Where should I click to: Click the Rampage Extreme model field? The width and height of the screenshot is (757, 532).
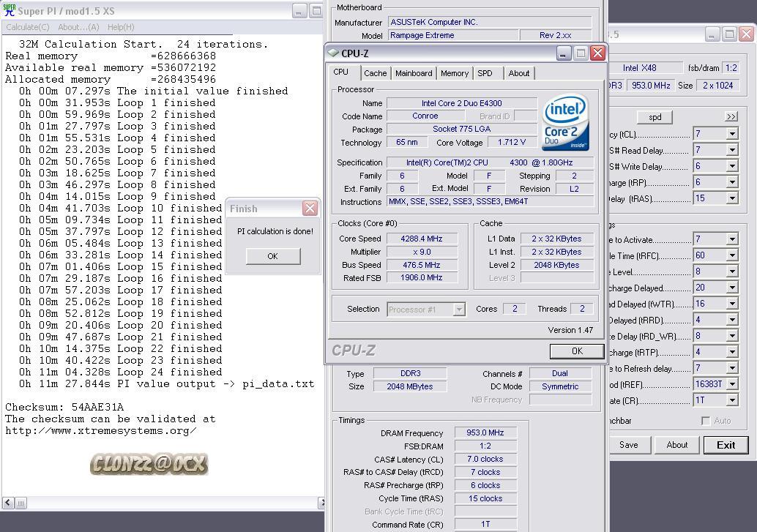point(453,35)
